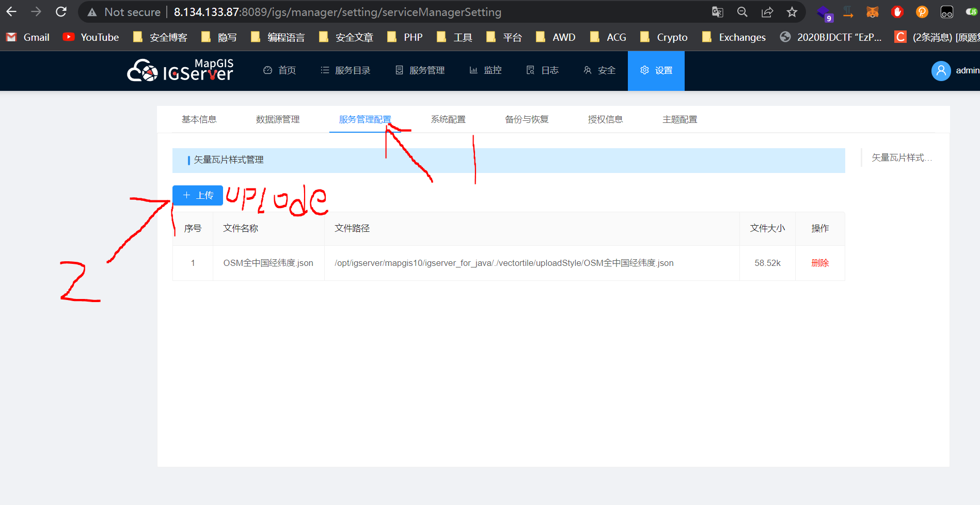Open the (2条消息) CSDN bookmark
Viewport: 980px width, 505px height.
point(937,37)
